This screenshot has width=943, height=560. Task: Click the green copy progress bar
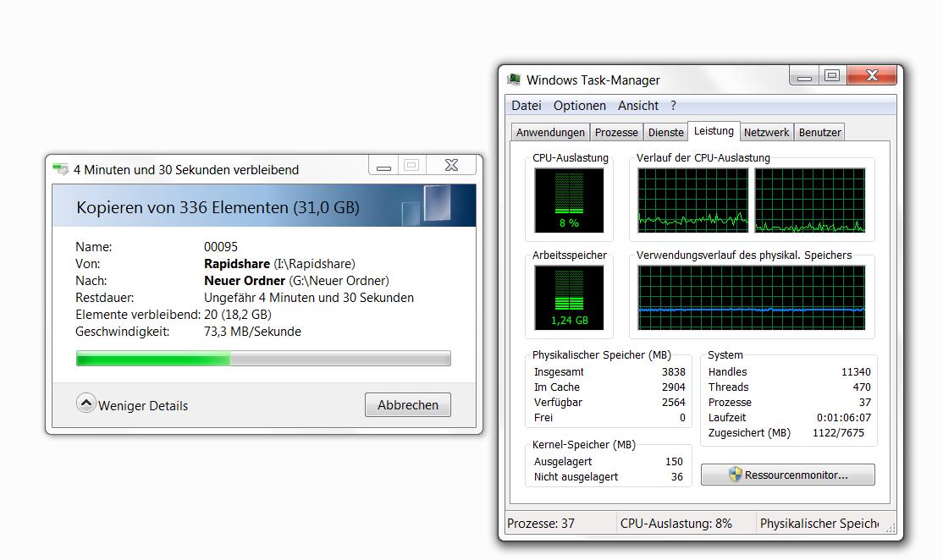[x=263, y=358]
